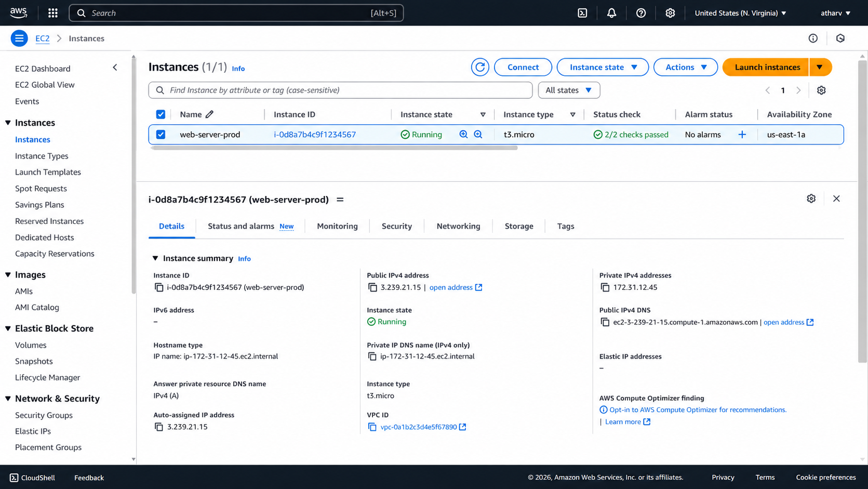The height and width of the screenshot is (489, 868).
Task: Toggle the select-all instances checkbox
Action: click(161, 114)
